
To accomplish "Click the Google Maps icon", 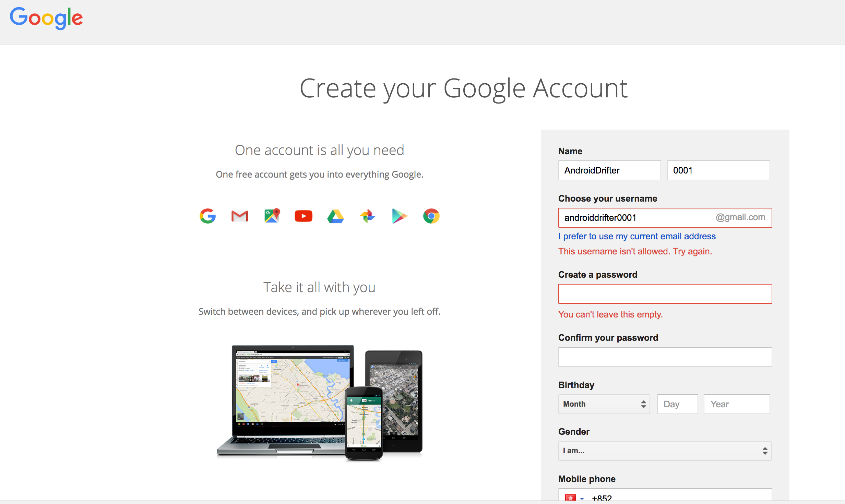I will pos(272,216).
